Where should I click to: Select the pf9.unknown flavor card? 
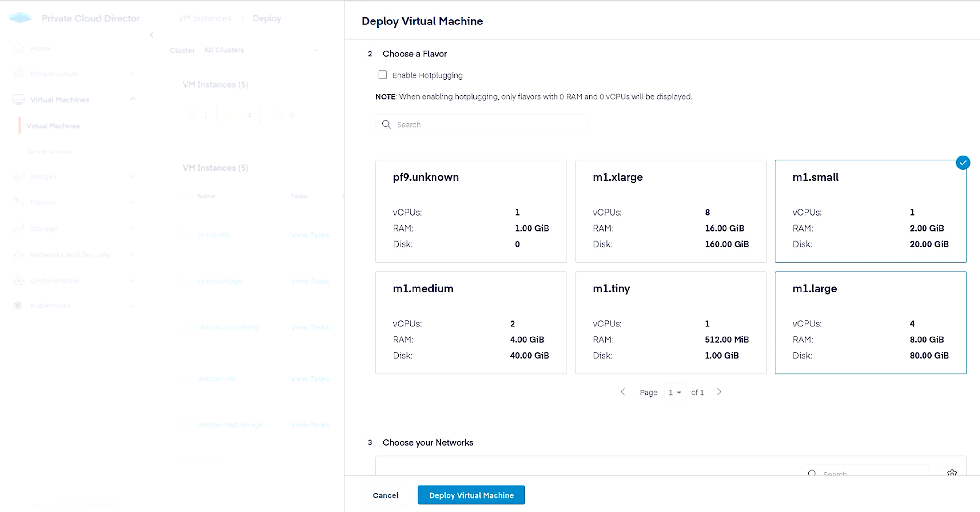tap(471, 211)
